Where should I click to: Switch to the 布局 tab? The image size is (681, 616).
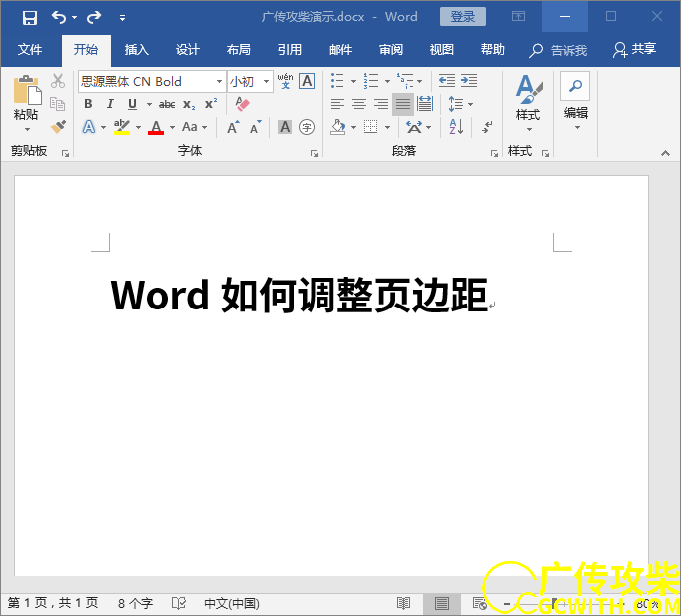[x=239, y=50]
